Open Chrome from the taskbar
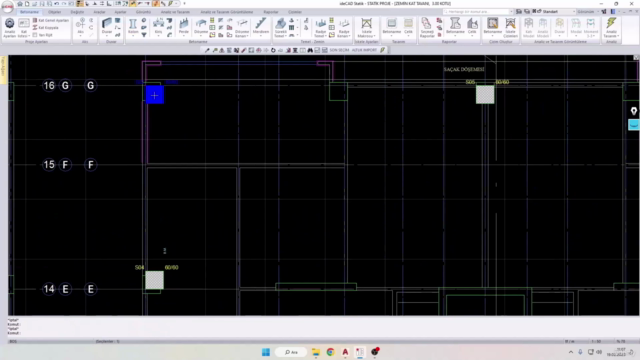 pyautogui.click(x=330, y=352)
